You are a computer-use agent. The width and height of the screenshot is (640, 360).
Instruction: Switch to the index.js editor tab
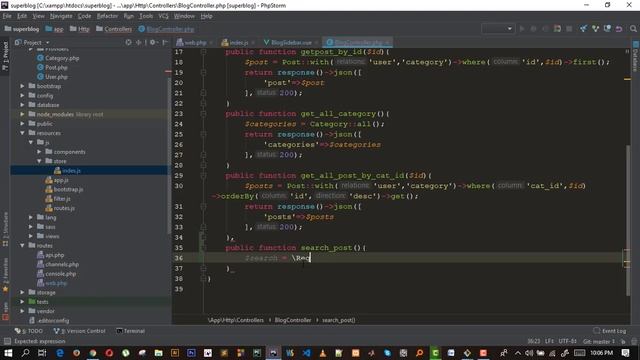(238, 42)
